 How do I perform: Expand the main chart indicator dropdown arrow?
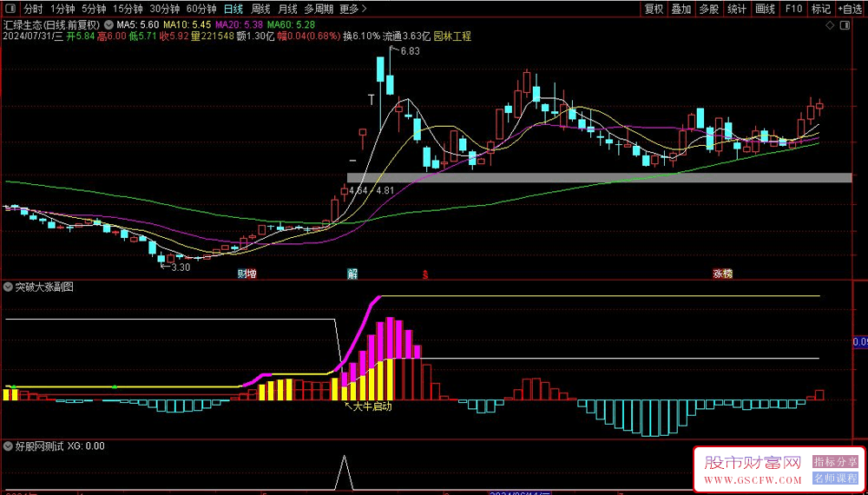point(108,24)
